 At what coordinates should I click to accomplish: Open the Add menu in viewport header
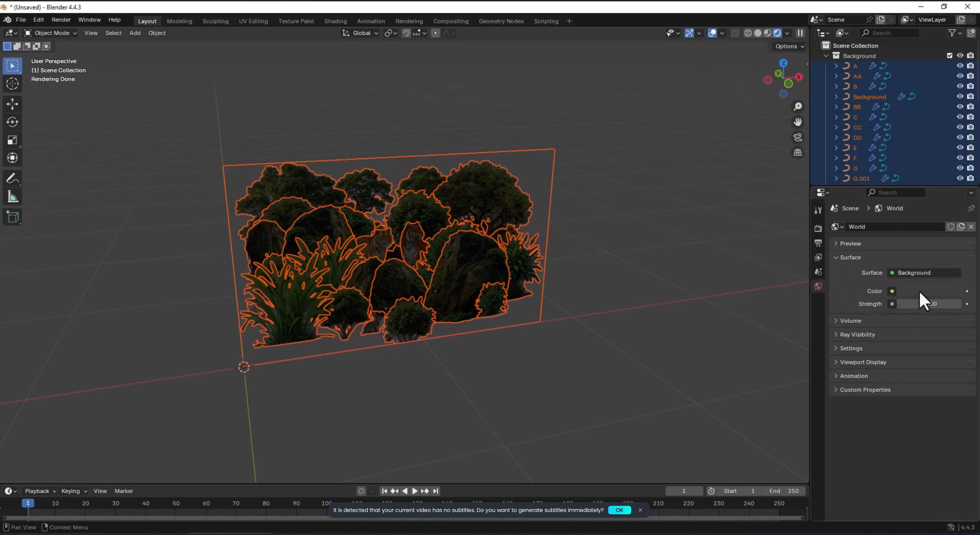(135, 33)
